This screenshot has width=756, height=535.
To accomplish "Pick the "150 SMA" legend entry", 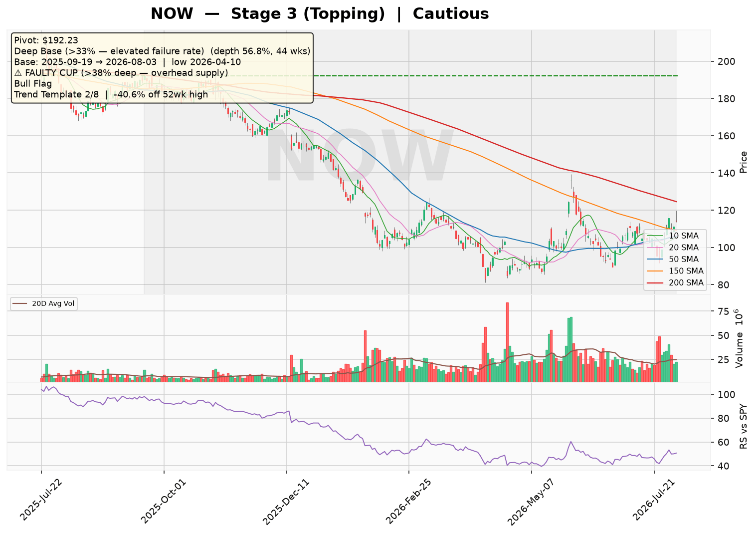I will coord(676,271).
